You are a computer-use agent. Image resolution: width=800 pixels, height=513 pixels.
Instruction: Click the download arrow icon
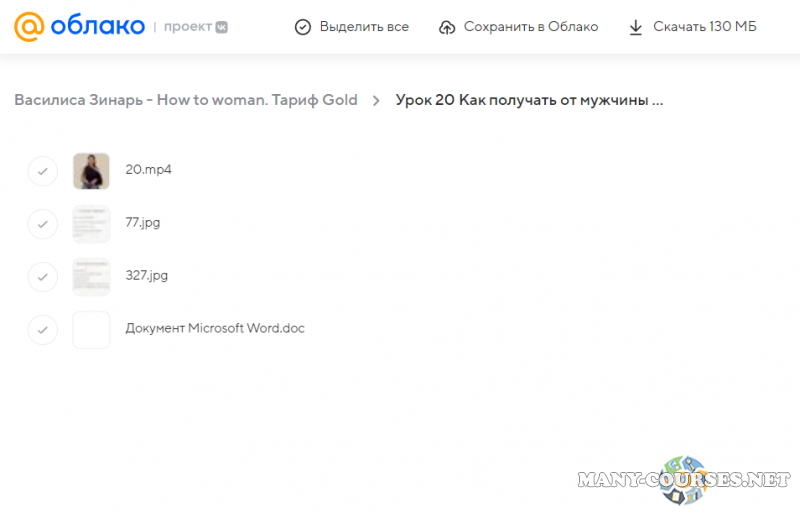pos(635,27)
